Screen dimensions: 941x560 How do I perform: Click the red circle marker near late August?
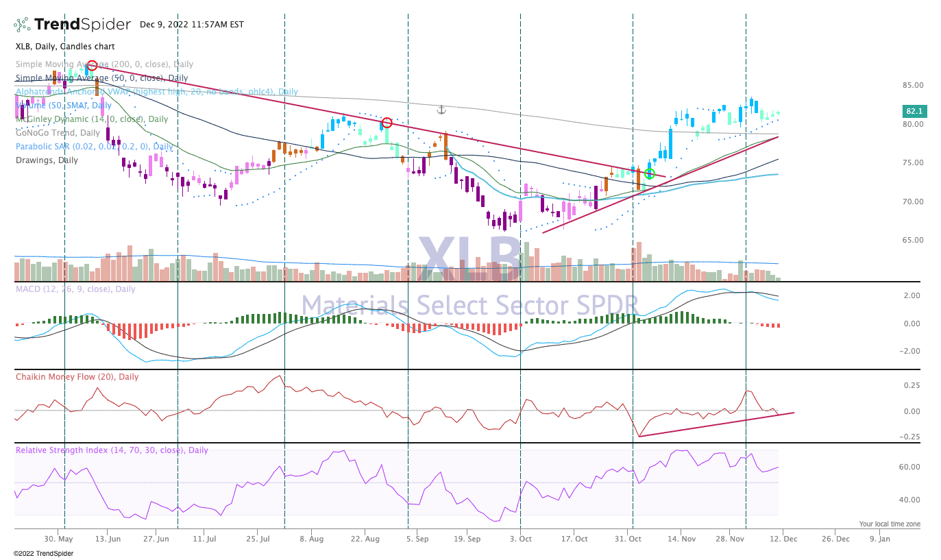point(387,123)
